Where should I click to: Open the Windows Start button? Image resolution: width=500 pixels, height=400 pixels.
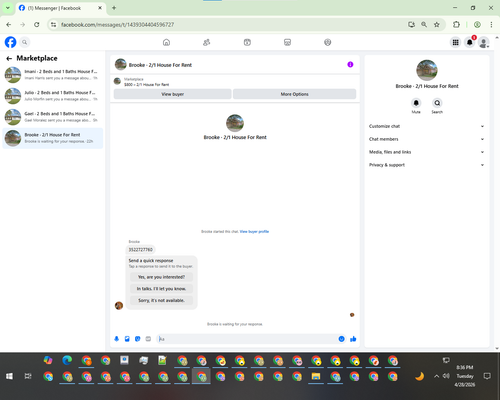tap(9, 376)
